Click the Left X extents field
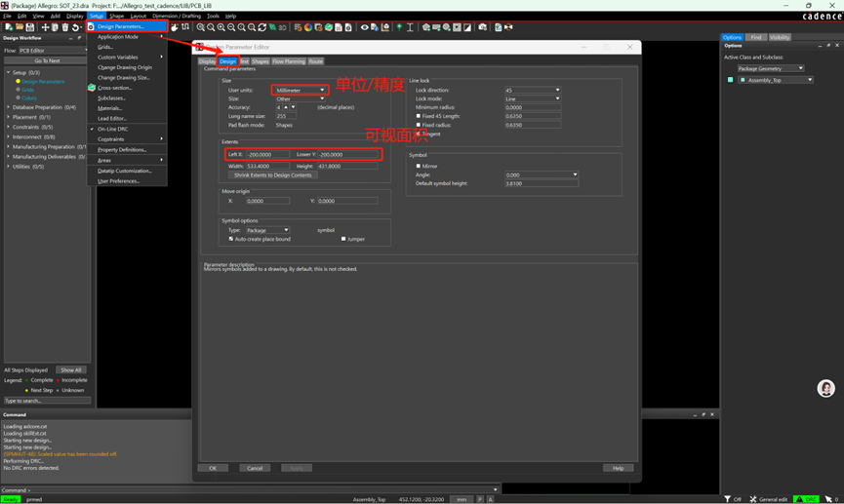The image size is (844, 504). 267,154
